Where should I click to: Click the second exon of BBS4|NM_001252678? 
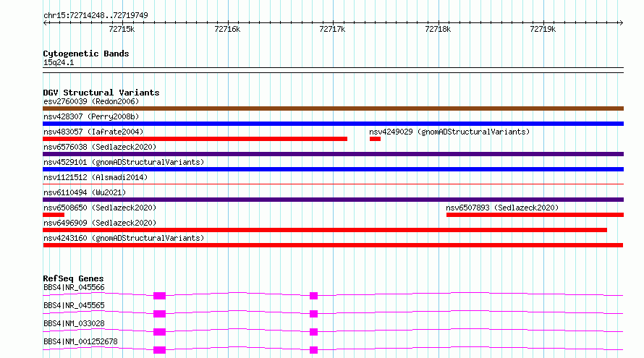pos(314,350)
